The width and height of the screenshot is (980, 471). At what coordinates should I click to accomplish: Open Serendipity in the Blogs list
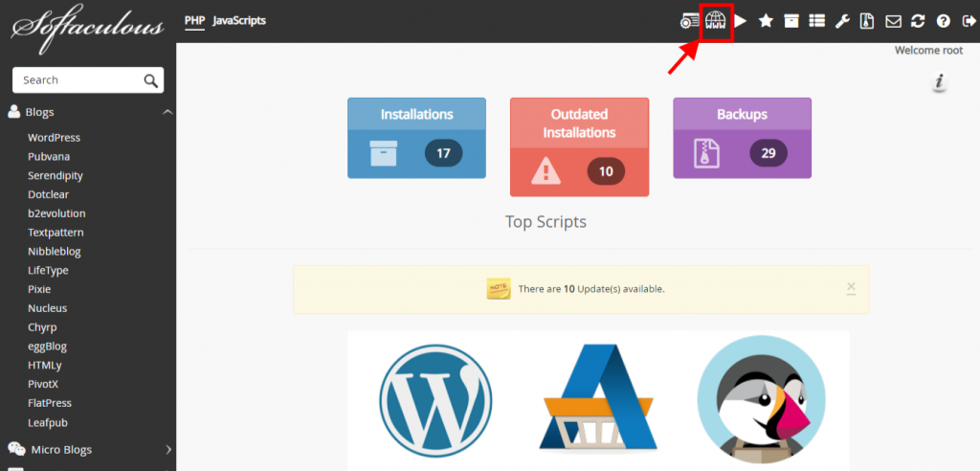[x=55, y=176]
